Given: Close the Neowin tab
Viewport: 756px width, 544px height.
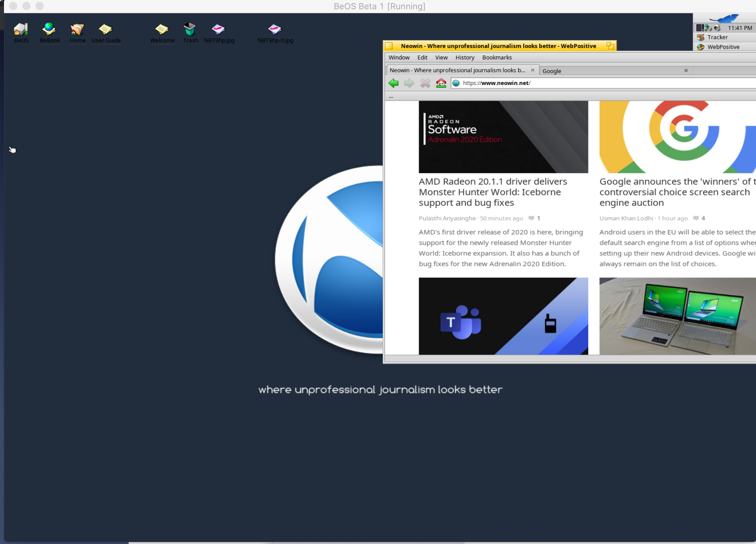Looking at the screenshot, I should click(x=533, y=70).
